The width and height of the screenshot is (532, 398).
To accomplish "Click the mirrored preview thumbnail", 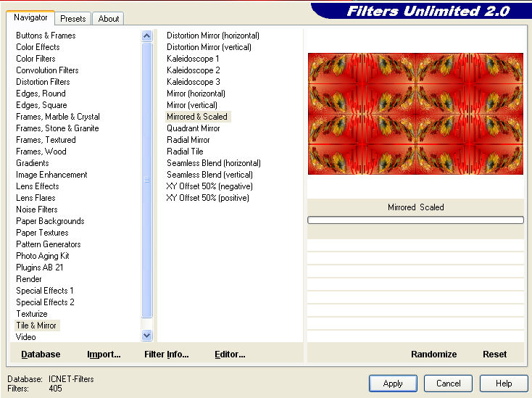I will click(x=415, y=114).
